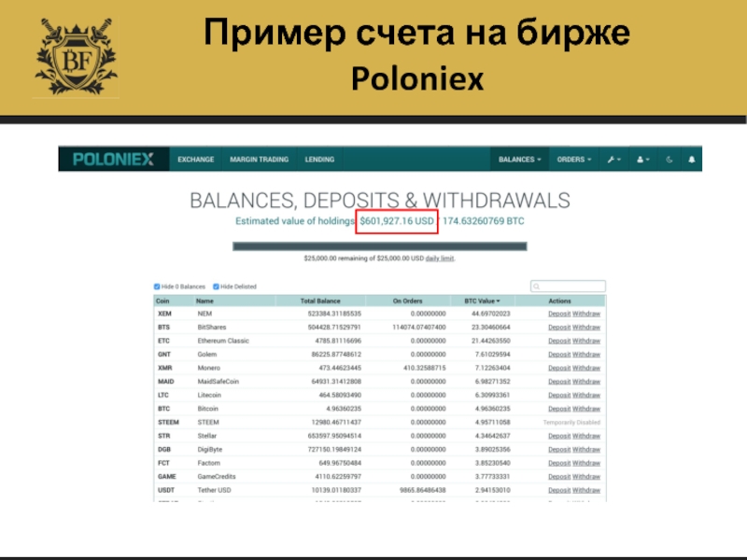
Task: Click Withdraw for GameCredits
Action: coord(586,477)
